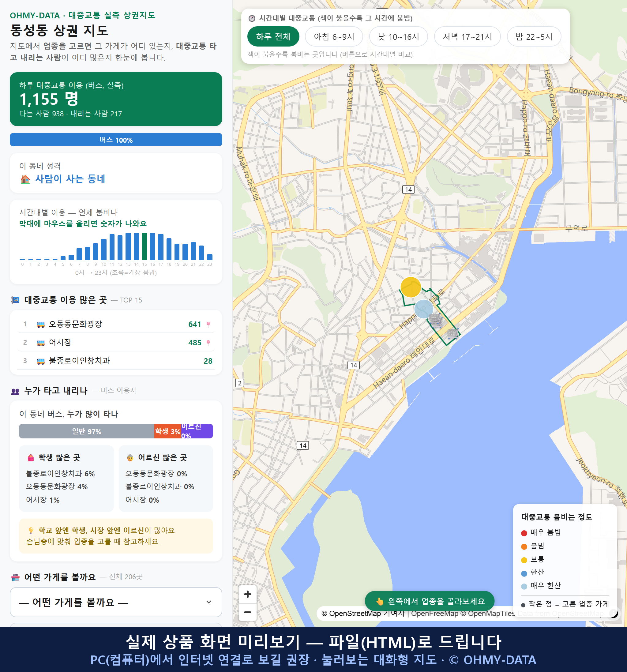627x672 pixels.
Task: Click the hour 10 bar in hourly chart
Action: [104, 250]
